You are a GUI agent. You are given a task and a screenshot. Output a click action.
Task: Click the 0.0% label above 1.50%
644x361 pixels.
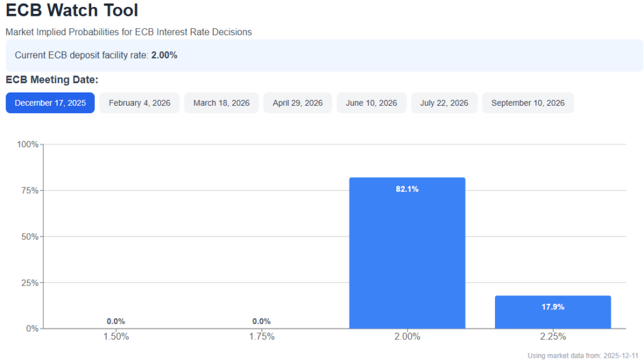(x=116, y=321)
